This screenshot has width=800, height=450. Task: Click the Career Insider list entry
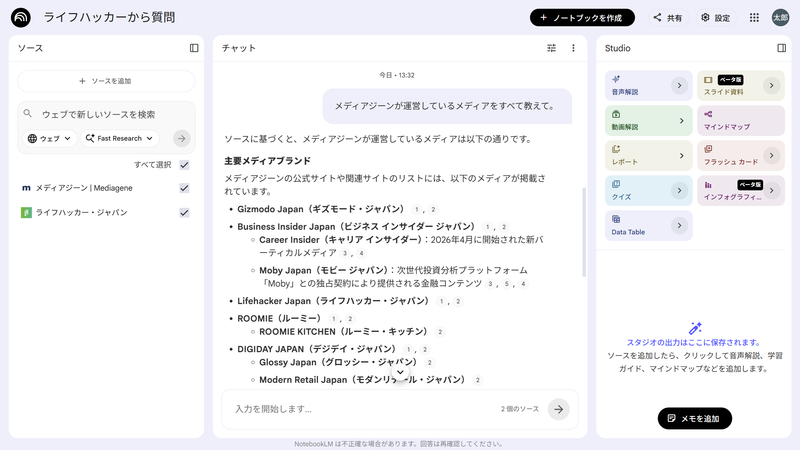click(x=401, y=246)
